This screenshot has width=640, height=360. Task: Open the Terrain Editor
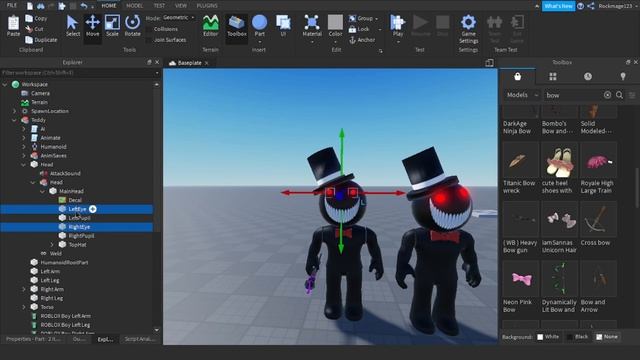(211, 25)
